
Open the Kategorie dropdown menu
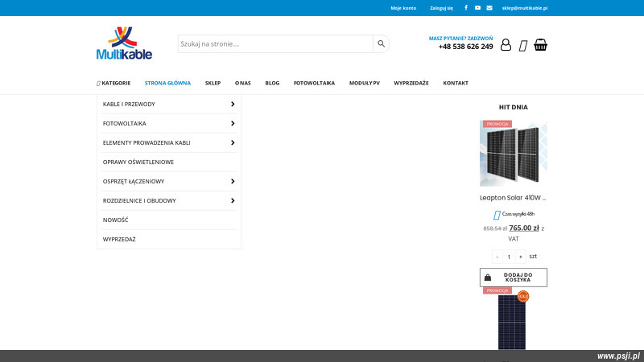point(114,83)
